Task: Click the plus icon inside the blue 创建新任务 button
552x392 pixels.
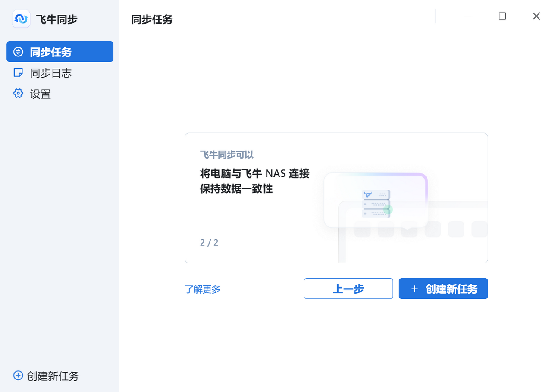Action: (415, 289)
